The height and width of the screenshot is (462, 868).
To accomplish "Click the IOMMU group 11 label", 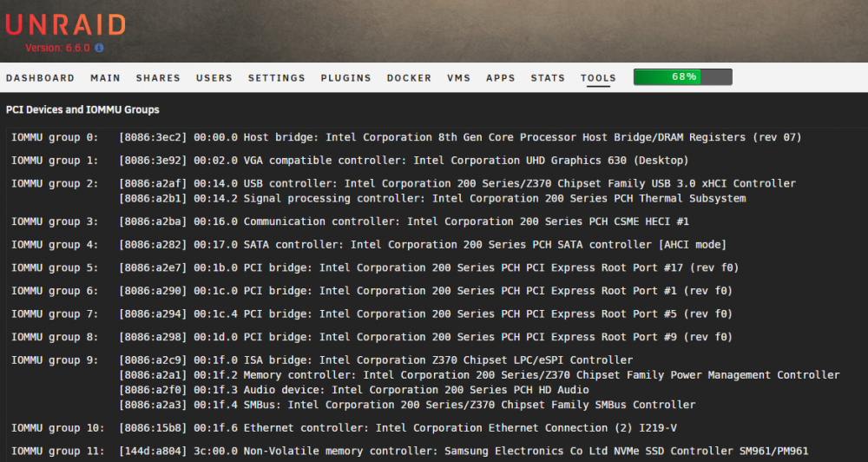I will [57, 452].
